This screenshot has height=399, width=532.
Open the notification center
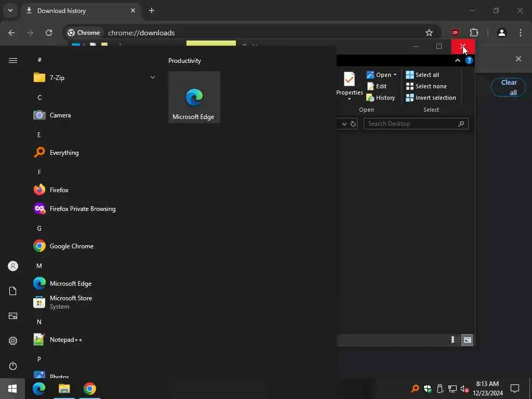coord(515,389)
